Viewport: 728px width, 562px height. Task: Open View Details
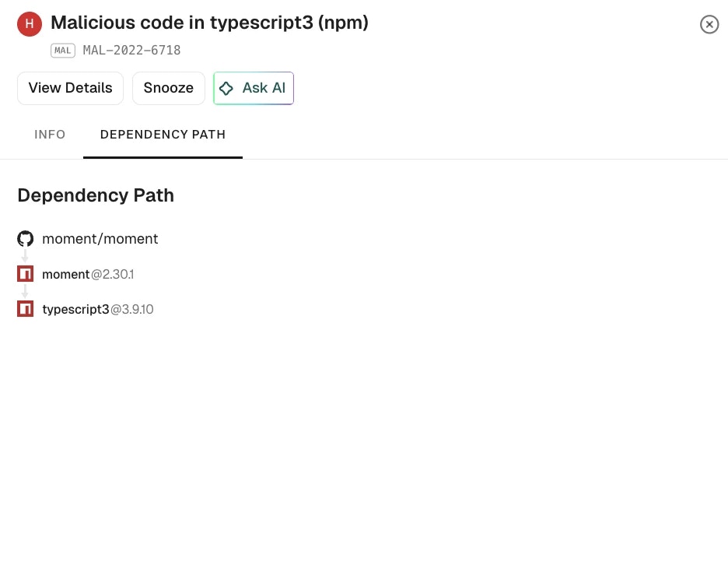pos(70,88)
